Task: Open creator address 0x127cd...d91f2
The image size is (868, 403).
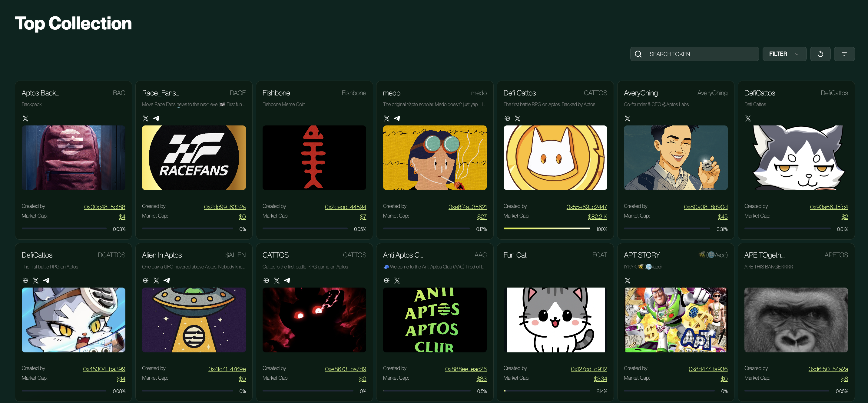Action: click(x=589, y=369)
